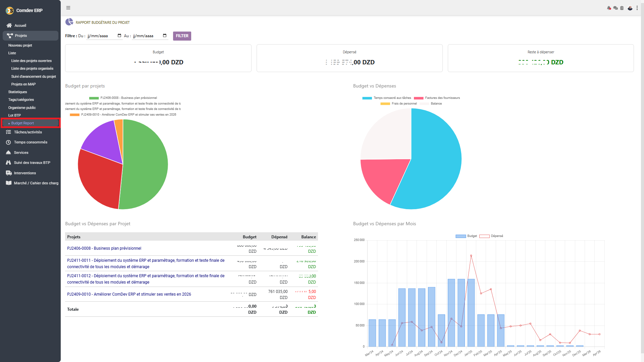Click the Au end date field
This screenshot has width=644, height=362.
tap(150, 36)
